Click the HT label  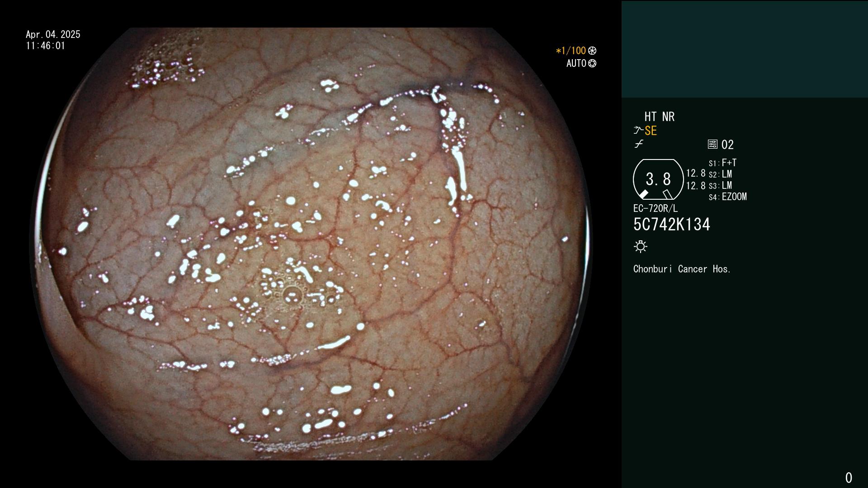[651, 117]
